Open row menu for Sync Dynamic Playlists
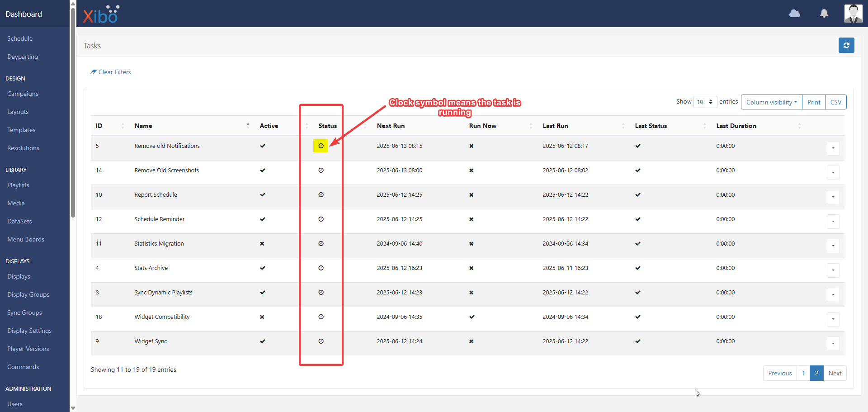The image size is (868, 412). pos(833,294)
